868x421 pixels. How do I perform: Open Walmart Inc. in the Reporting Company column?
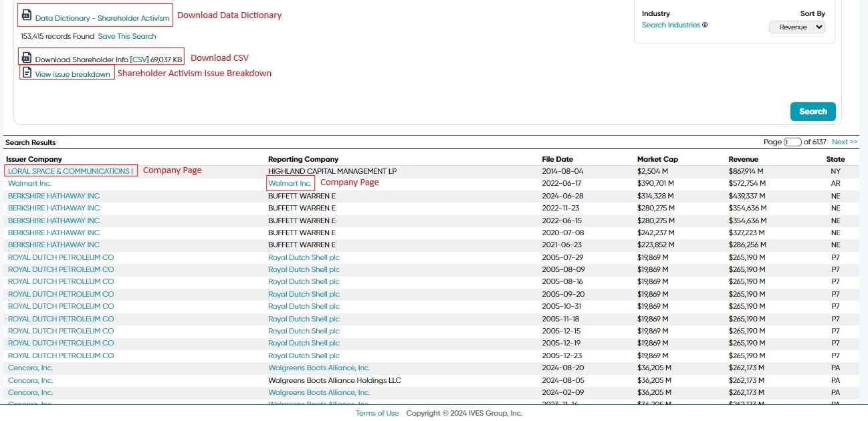click(290, 183)
